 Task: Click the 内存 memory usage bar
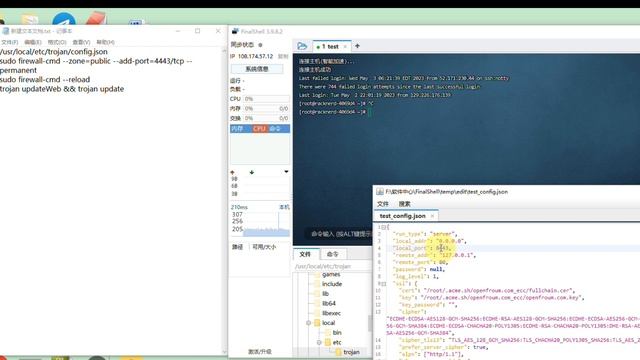click(267, 109)
